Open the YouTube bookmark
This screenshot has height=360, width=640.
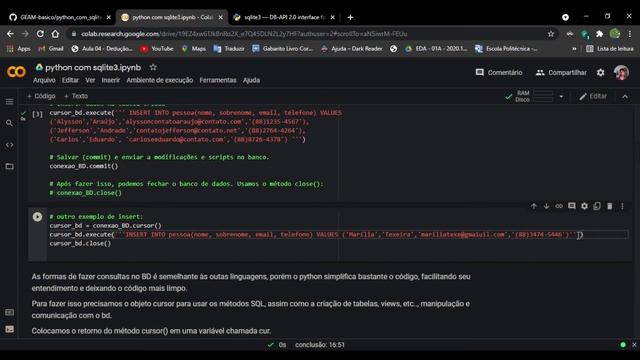(x=157, y=49)
